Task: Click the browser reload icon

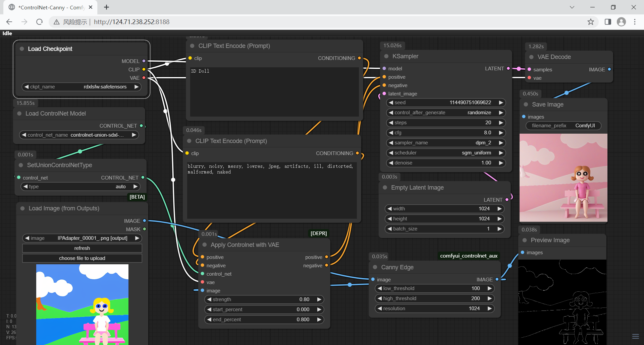Action: click(39, 22)
